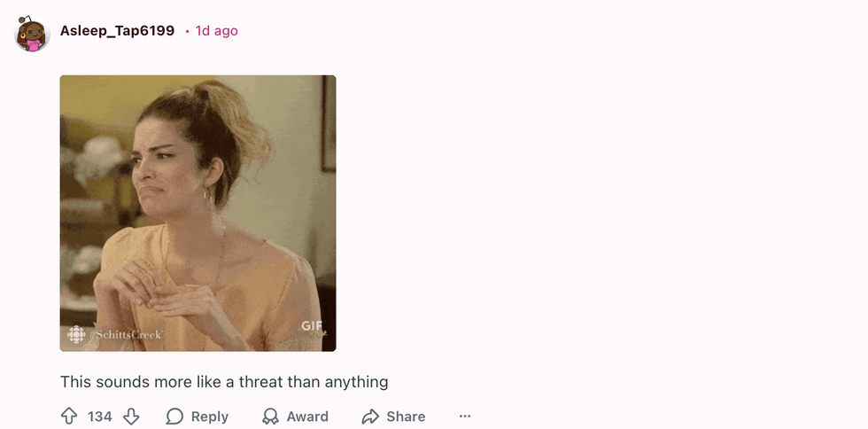The width and height of the screenshot is (868, 429).
Task: Downvote the threat comment
Action: click(131, 417)
